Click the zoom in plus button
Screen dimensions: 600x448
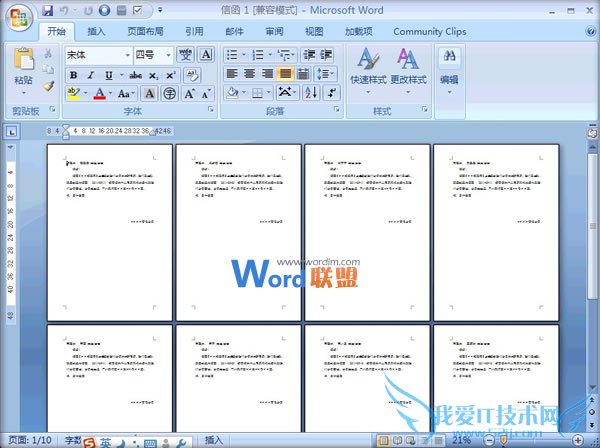(x=578, y=441)
